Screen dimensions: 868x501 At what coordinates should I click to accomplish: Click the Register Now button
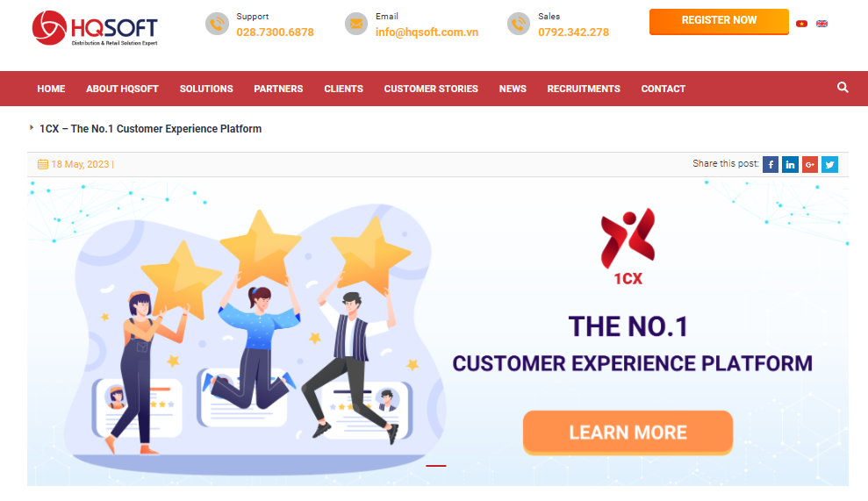coord(719,22)
